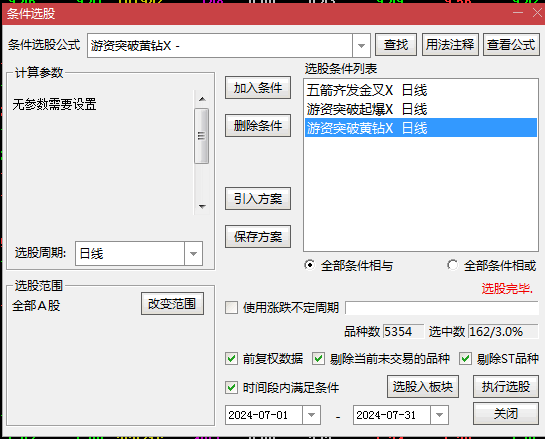The height and width of the screenshot is (439, 545).
Task: Click the scrollbar up arrow in 计算参数
Action: pos(202,99)
